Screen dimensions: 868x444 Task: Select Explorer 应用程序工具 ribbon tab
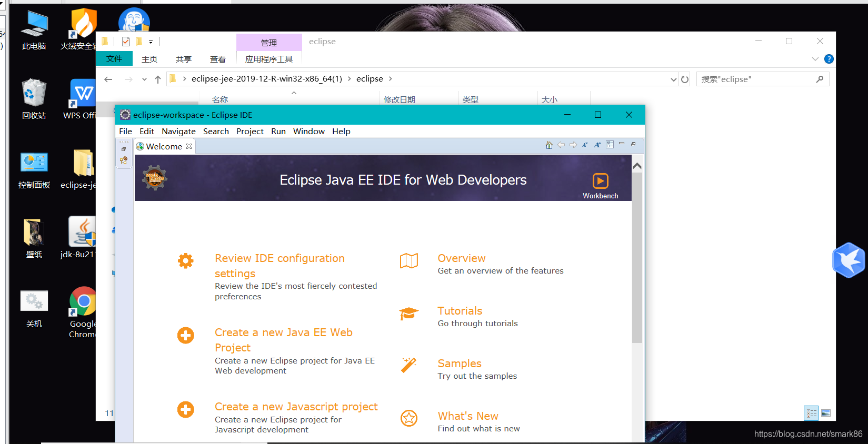tap(269, 59)
